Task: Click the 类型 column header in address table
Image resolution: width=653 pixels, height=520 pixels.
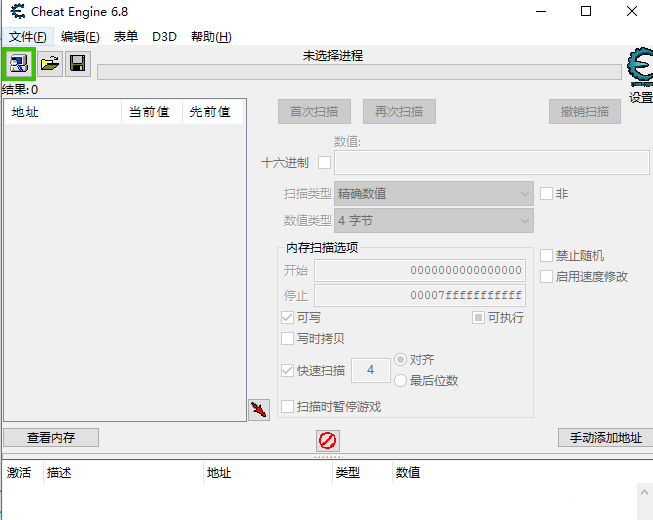Action: tap(362, 473)
